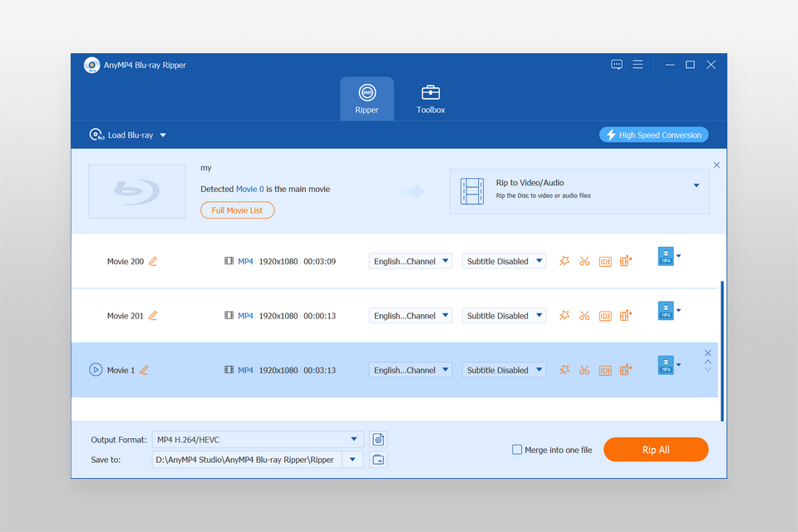Open subtitle dropdown for Movie 1

coord(504,370)
